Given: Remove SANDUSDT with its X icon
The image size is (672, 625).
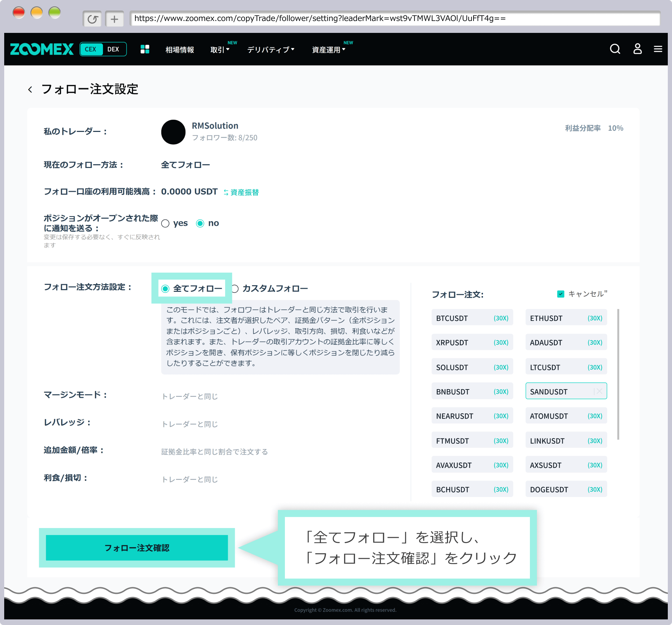Looking at the screenshot, I should (599, 391).
